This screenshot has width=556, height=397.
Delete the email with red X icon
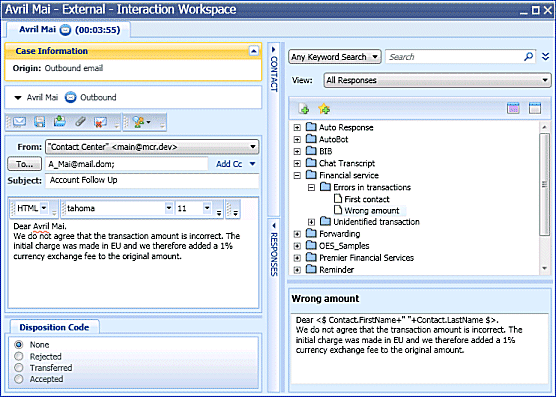point(101,122)
